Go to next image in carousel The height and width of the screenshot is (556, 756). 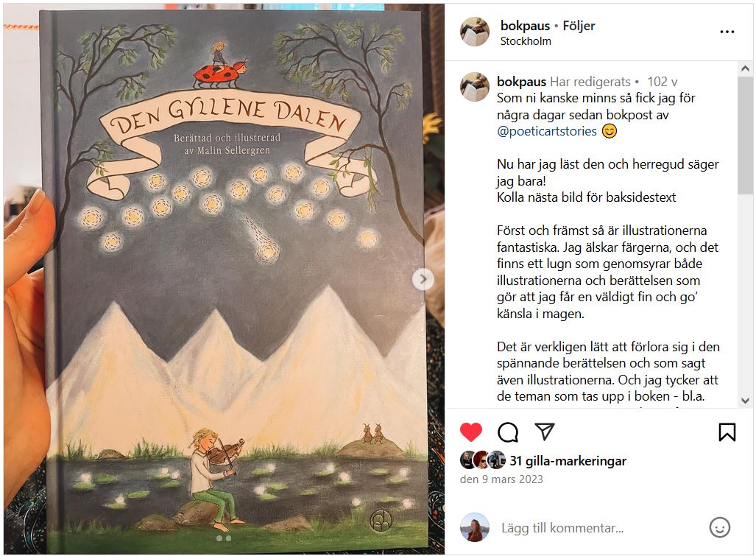[x=423, y=279]
